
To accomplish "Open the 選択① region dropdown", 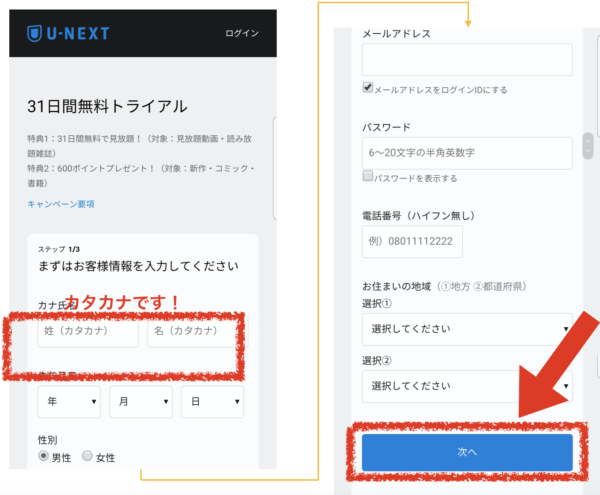I will pos(467,329).
